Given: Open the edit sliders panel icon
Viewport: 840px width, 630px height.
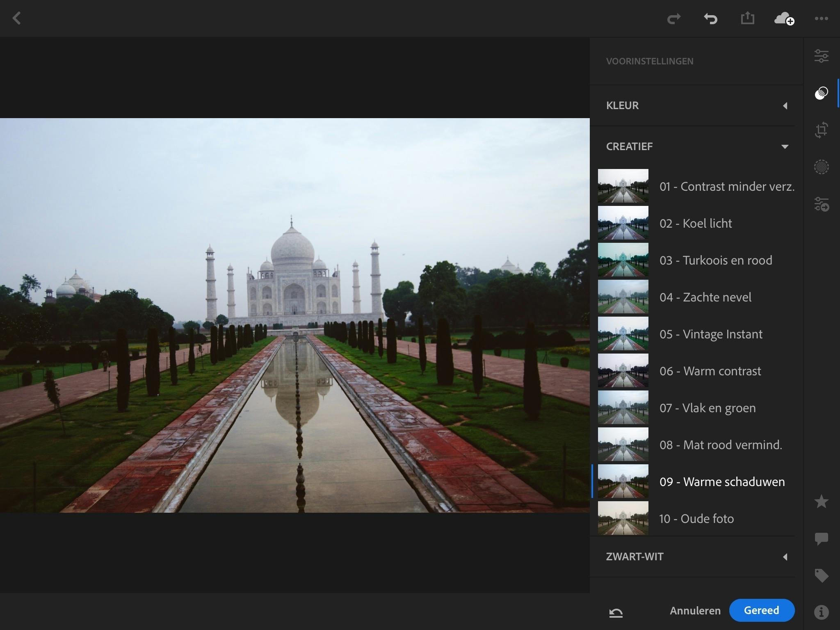Looking at the screenshot, I should pos(821,56).
